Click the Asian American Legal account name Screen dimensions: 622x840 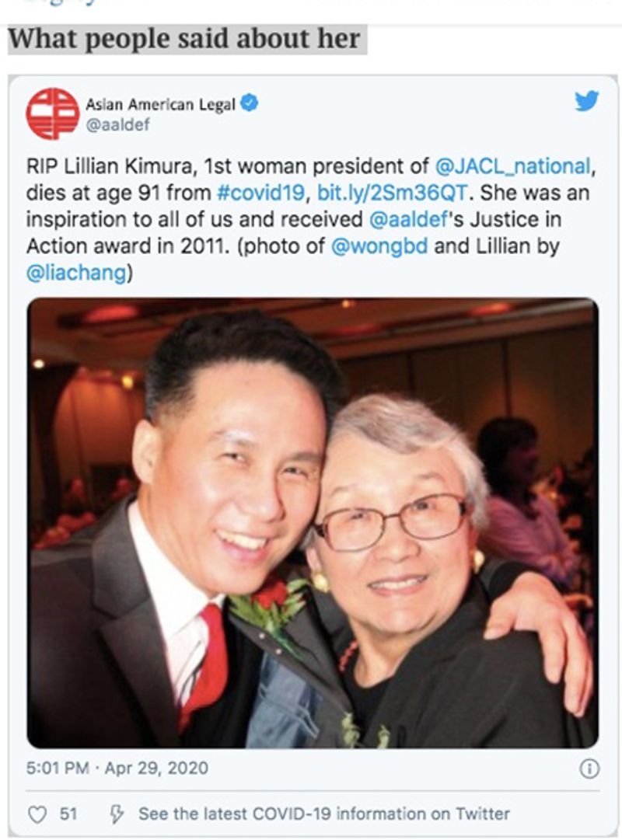[x=160, y=104]
